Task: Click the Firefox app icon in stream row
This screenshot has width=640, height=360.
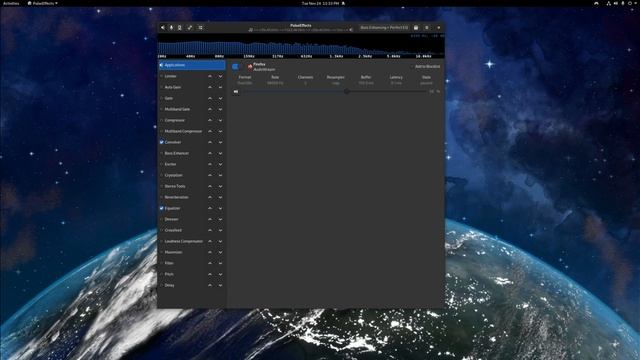Action: tap(250, 67)
